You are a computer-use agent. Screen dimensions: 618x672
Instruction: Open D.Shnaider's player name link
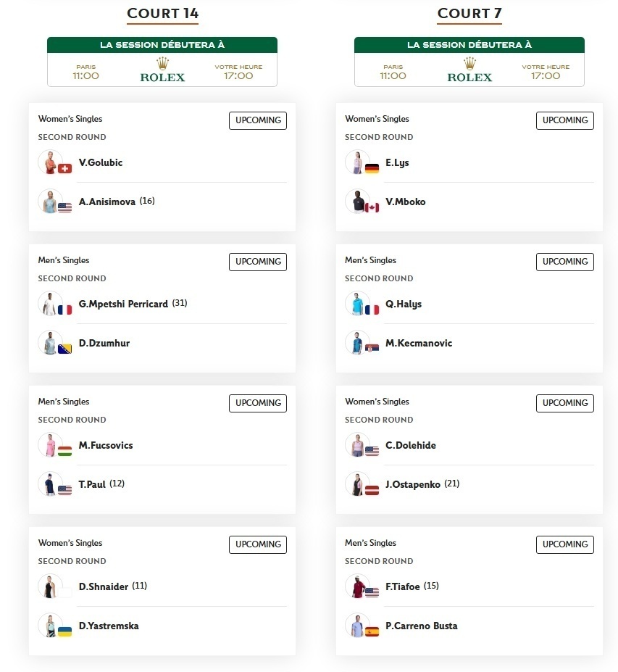pyautogui.click(x=104, y=586)
